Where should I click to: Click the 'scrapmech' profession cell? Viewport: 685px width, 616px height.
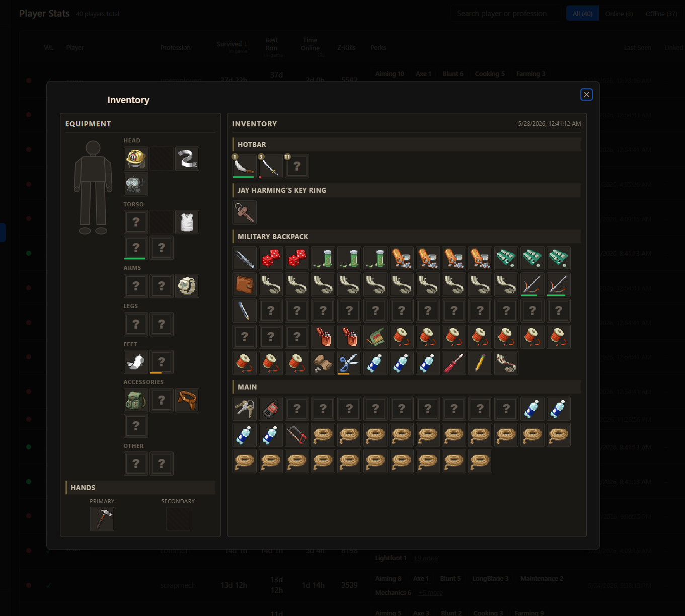click(178, 585)
